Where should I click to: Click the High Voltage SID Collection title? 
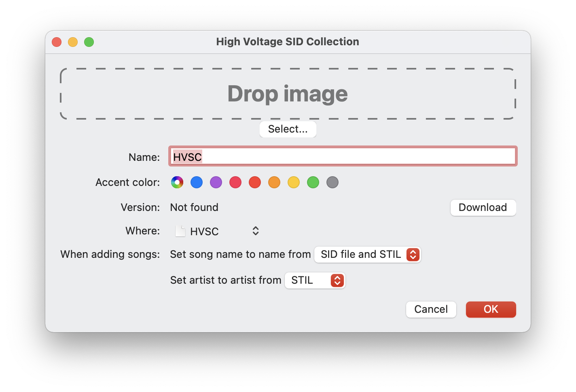(x=288, y=42)
